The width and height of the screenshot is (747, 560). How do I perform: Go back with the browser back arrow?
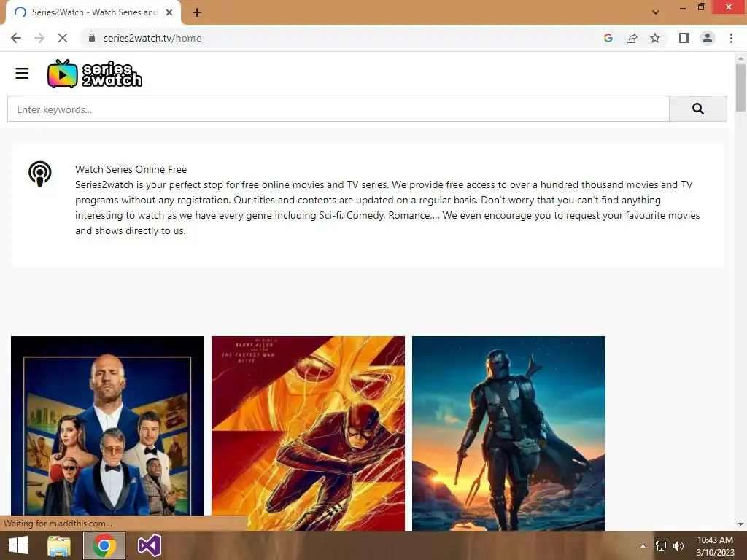pos(16,38)
